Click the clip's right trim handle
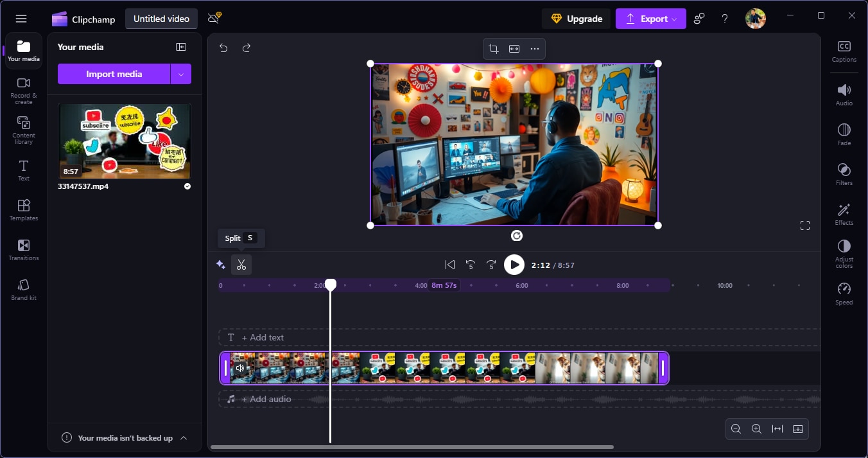868x458 pixels. [664, 368]
